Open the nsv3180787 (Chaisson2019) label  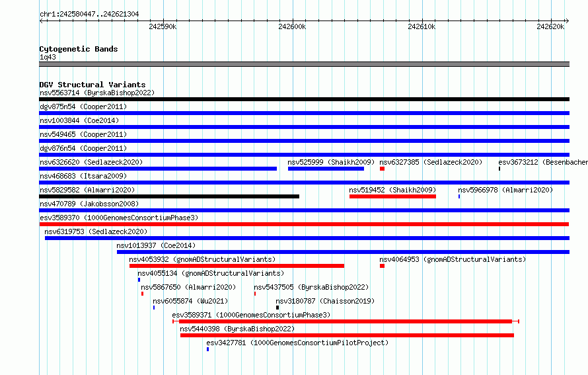pyautogui.click(x=325, y=301)
